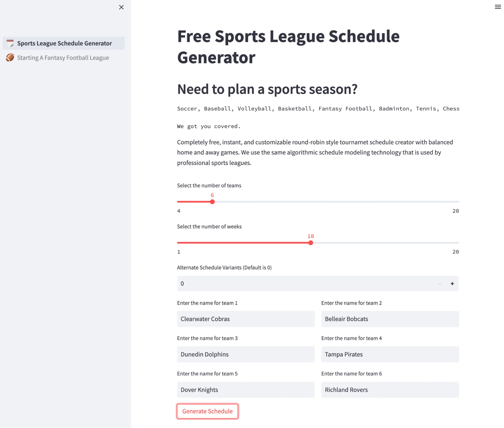This screenshot has width=504, height=428.
Task: Click the close X icon on sidebar
Action: 122,7
